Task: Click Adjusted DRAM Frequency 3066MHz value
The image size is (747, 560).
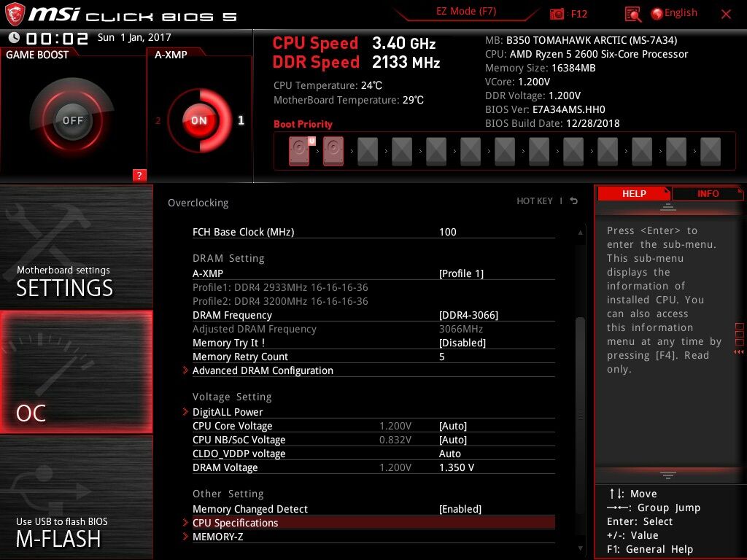Action: click(x=461, y=329)
